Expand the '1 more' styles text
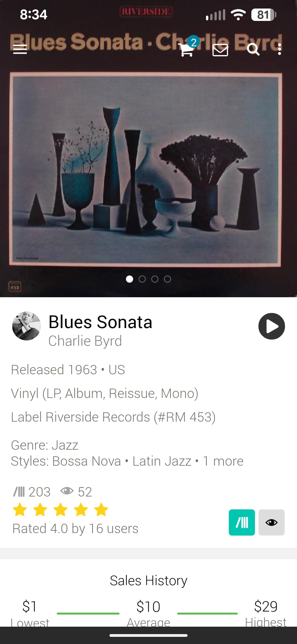The height and width of the screenshot is (644, 297). tap(223, 461)
